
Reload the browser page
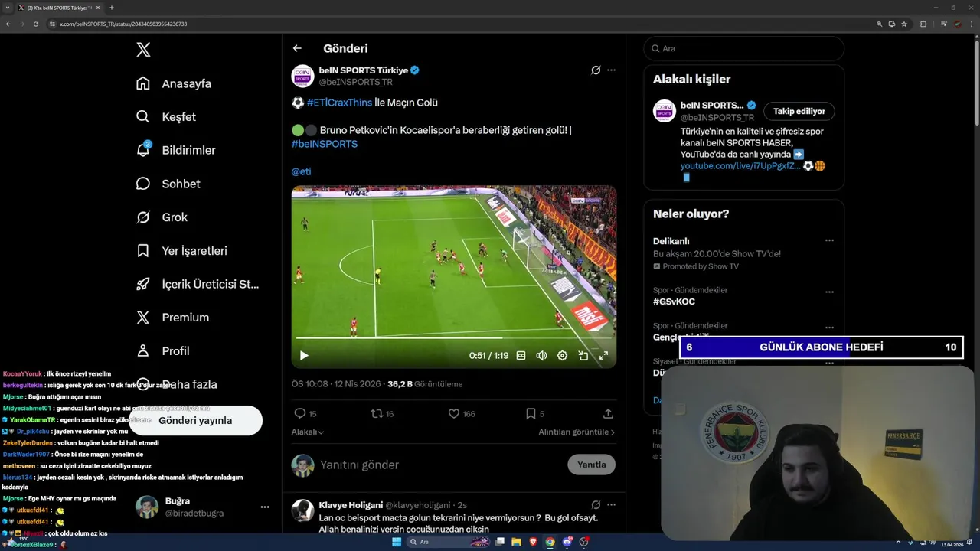(x=36, y=24)
